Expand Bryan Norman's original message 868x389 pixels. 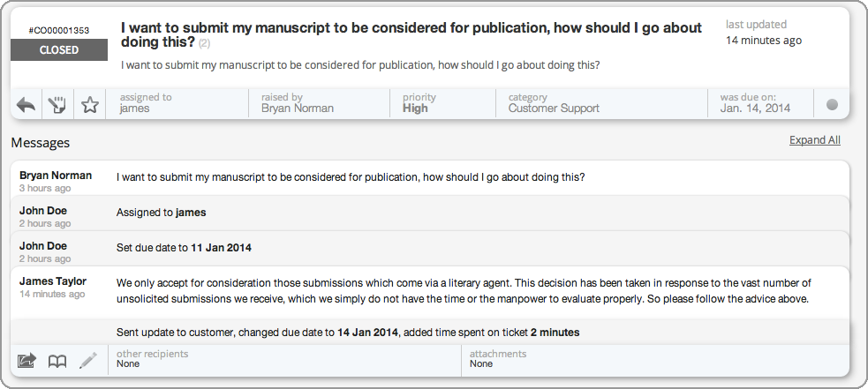tap(429, 178)
